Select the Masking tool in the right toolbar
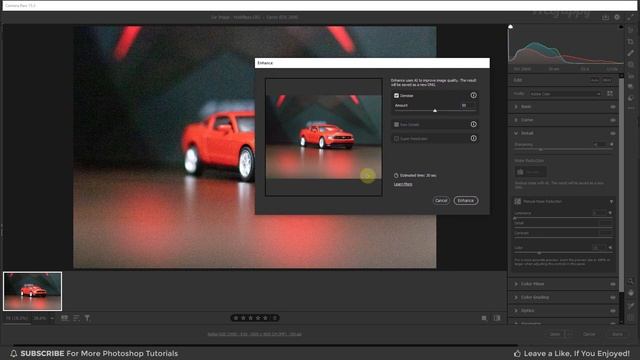Viewport: 640px width, 360px height. pyautogui.click(x=631, y=64)
